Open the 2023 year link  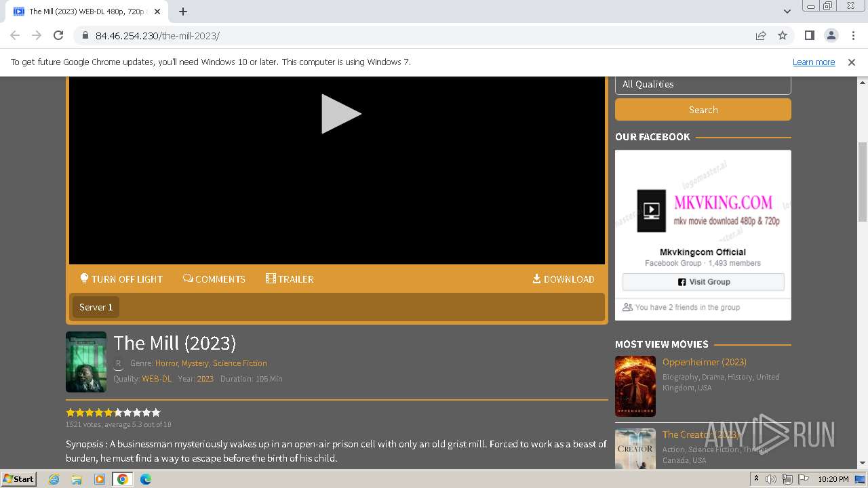point(205,379)
